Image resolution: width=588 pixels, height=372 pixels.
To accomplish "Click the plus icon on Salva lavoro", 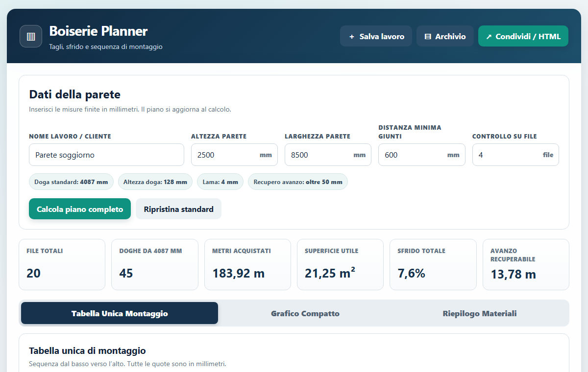I will pyautogui.click(x=351, y=37).
